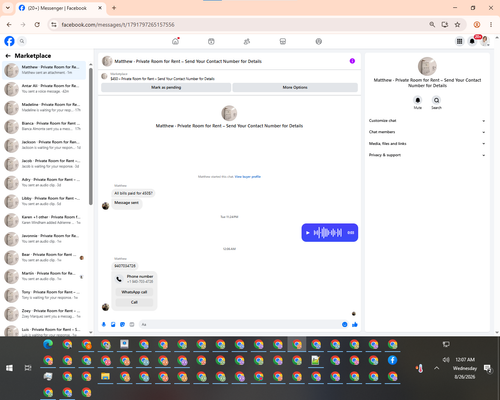Open the Windows Start button
The image size is (500, 400).
pos(9,368)
